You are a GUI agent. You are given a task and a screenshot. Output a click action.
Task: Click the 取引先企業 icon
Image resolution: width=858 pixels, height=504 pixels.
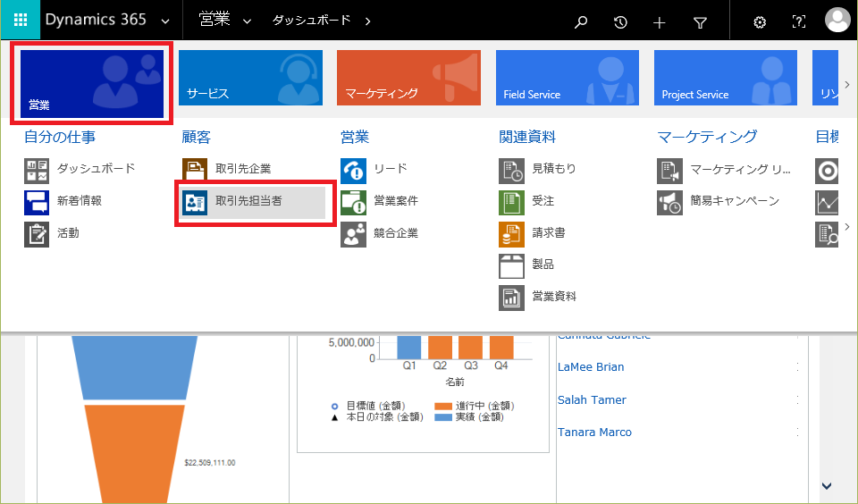point(195,171)
